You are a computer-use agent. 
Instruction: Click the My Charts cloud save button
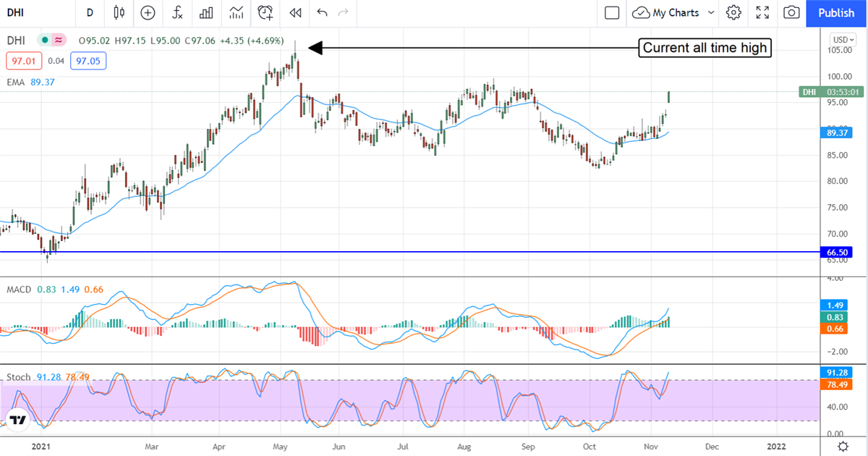665,12
